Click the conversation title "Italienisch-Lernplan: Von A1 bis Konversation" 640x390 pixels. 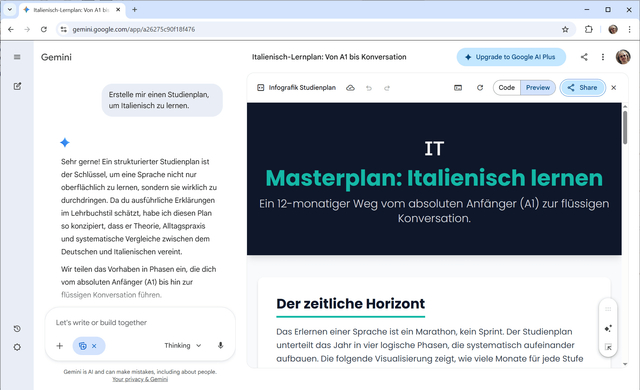pos(329,57)
